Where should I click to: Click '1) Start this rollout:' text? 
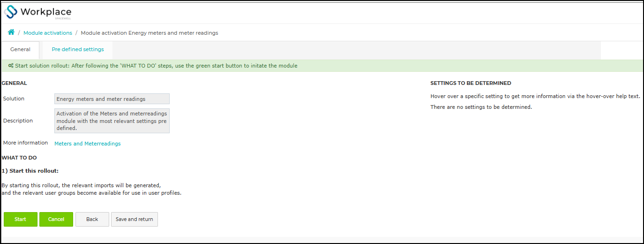(30, 171)
